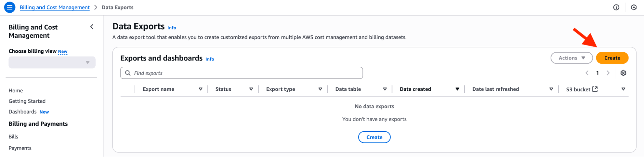Click the S3 bucket column header text
This screenshot has width=644, height=157.
(x=578, y=89)
